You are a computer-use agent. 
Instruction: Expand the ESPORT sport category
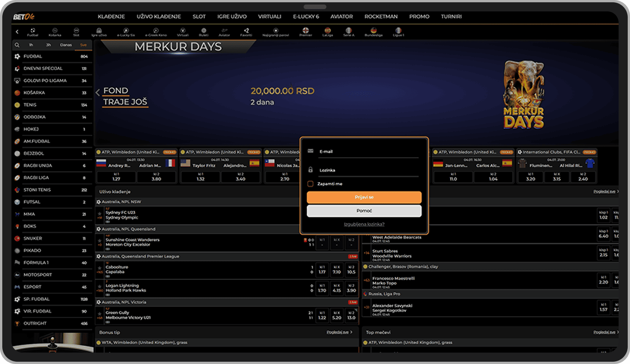click(52, 287)
